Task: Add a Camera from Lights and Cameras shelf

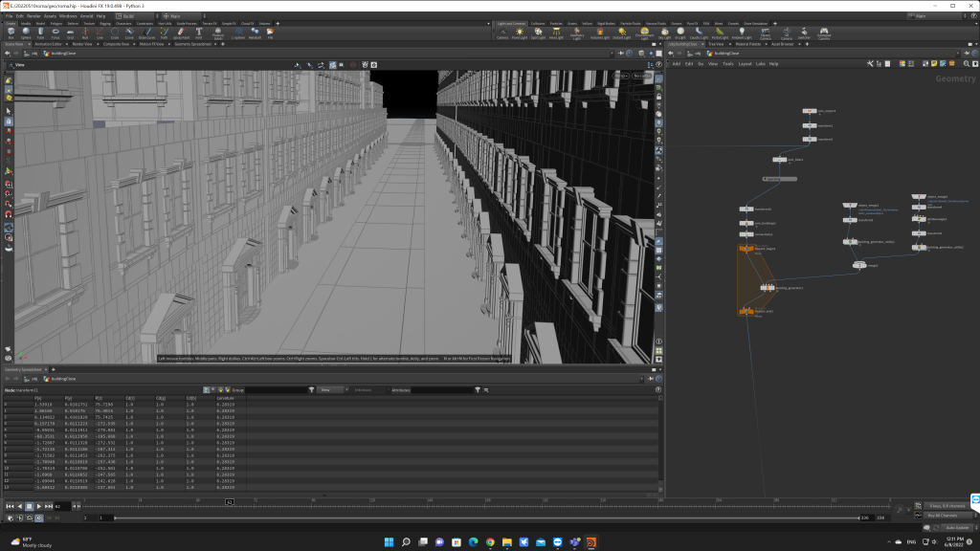Action: [503, 33]
